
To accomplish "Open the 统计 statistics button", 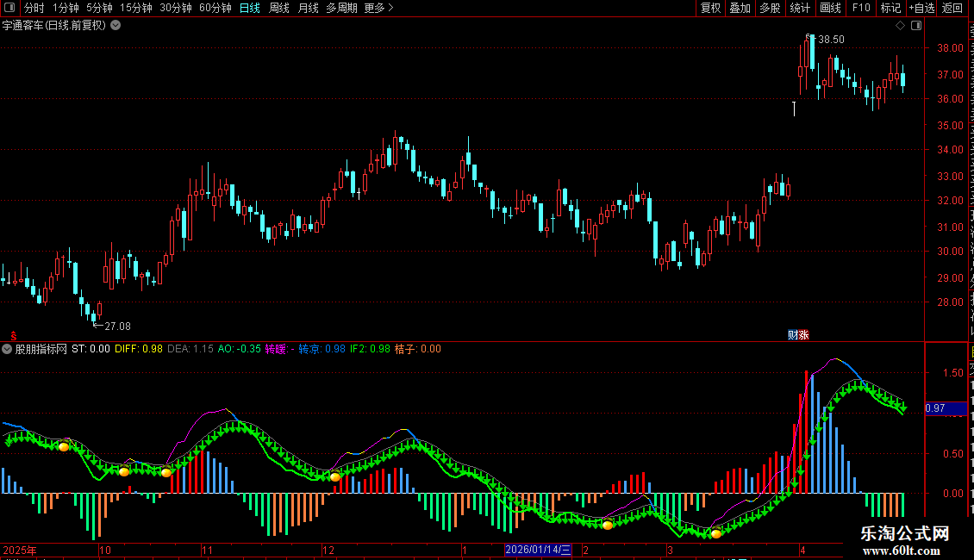I will point(799,8).
